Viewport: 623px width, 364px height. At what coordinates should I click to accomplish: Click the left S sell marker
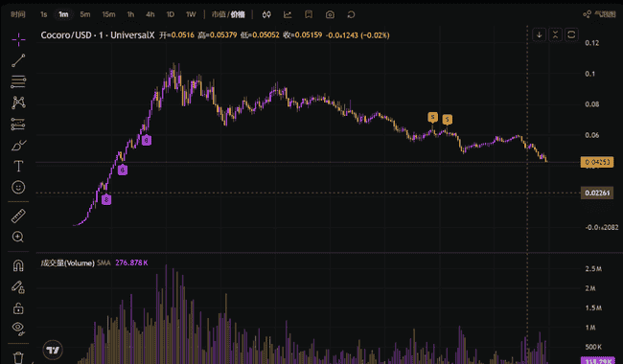point(432,117)
